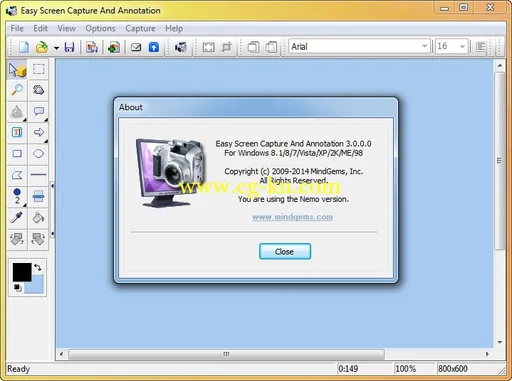Viewport: 512px width, 381px height.
Task: Click the copy image toolbar icon
Action: (x=92, y=47)
